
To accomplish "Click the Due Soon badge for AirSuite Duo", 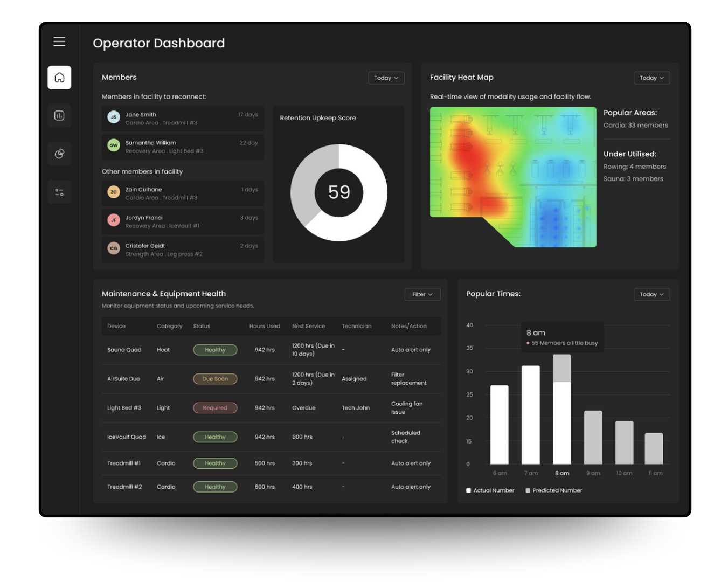I will [x=215, y=379].
